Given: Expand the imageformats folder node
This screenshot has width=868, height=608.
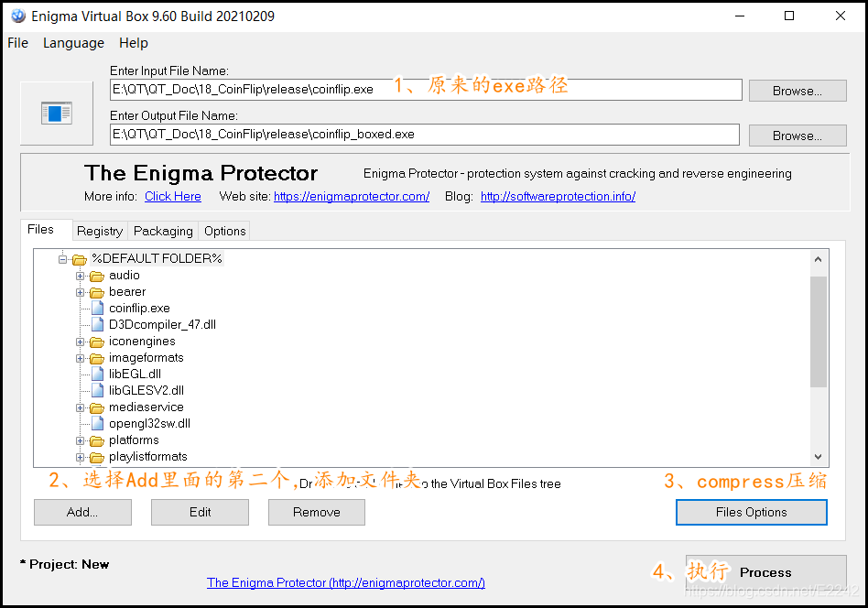Looking at the screenshot, I should [81, 358].
